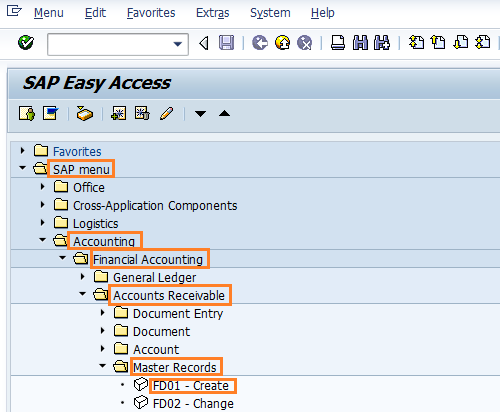Click the red Cancel icon
The image size is (500, 412).
click(x=305, y=43)
